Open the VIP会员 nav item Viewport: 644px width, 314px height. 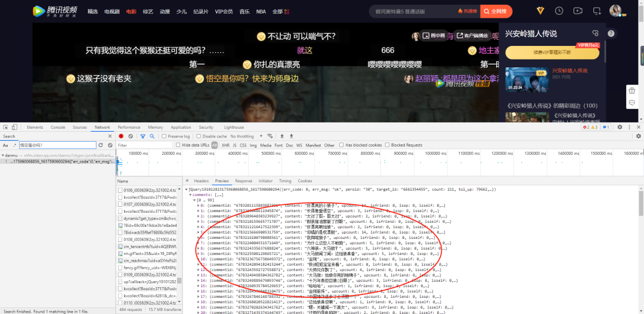pos(224,11)
